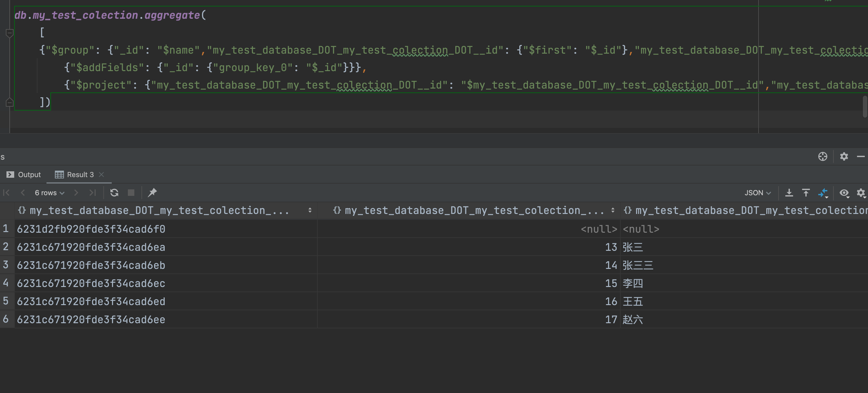Click the compare data arrows icon
868x393 pixels.
[822, 193]
